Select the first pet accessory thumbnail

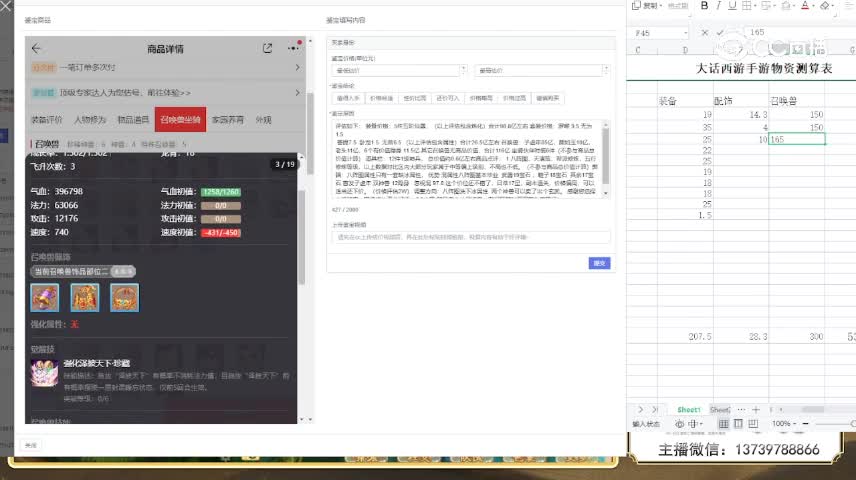tap(45, 298)
